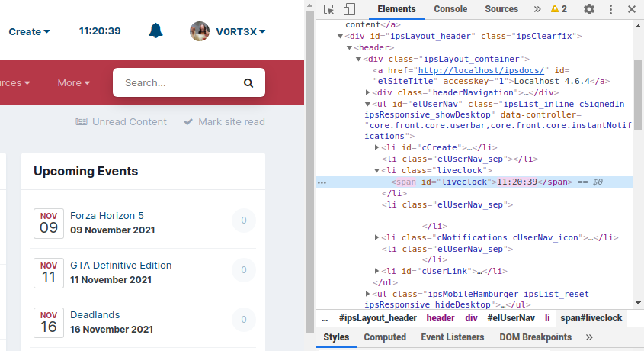
Task: Click the notifications bell icon
Action: [155, 31]
